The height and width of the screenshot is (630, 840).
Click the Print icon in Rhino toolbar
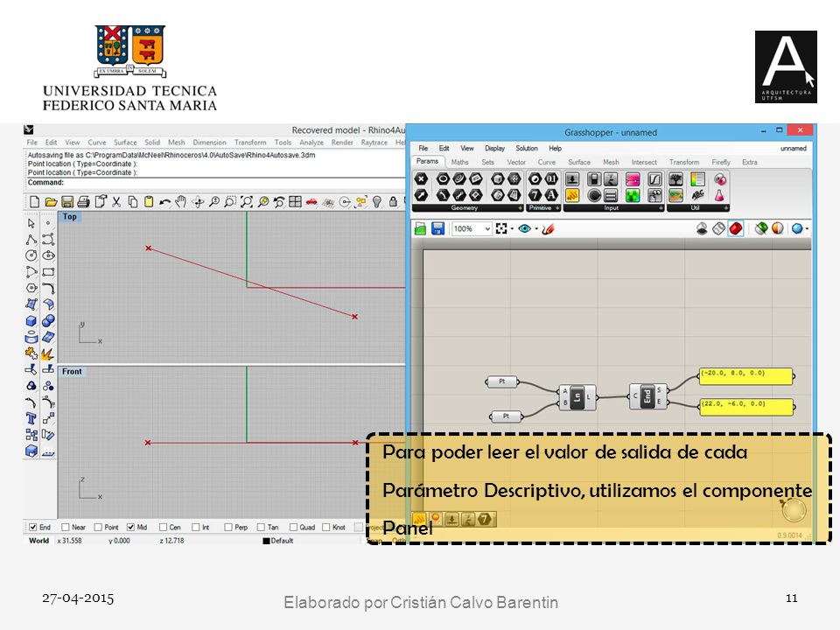click(x=84, y=202)
